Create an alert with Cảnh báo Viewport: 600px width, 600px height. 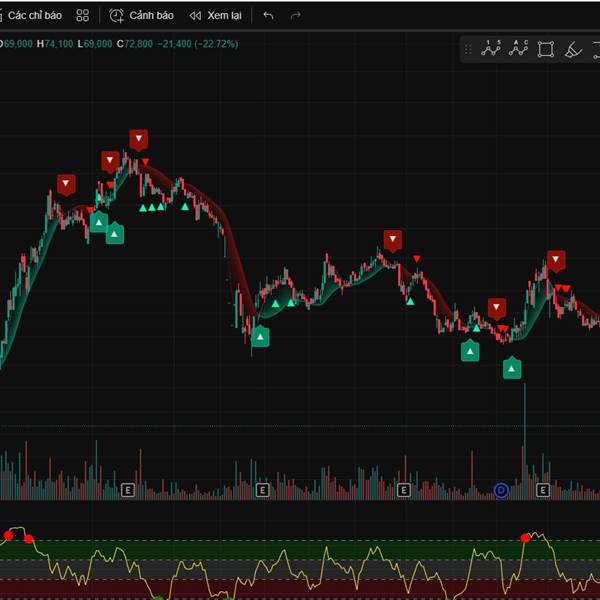coord(142,16)
